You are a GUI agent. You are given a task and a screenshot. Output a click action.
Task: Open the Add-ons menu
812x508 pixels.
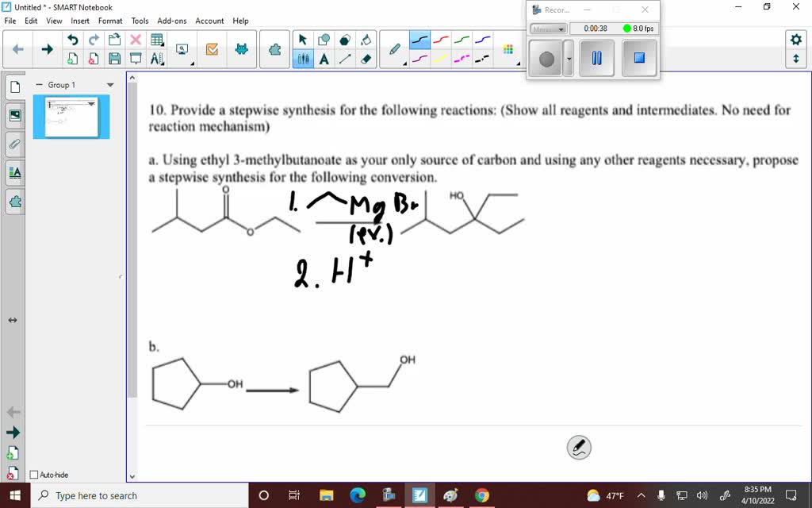click(x=172, y=21)
